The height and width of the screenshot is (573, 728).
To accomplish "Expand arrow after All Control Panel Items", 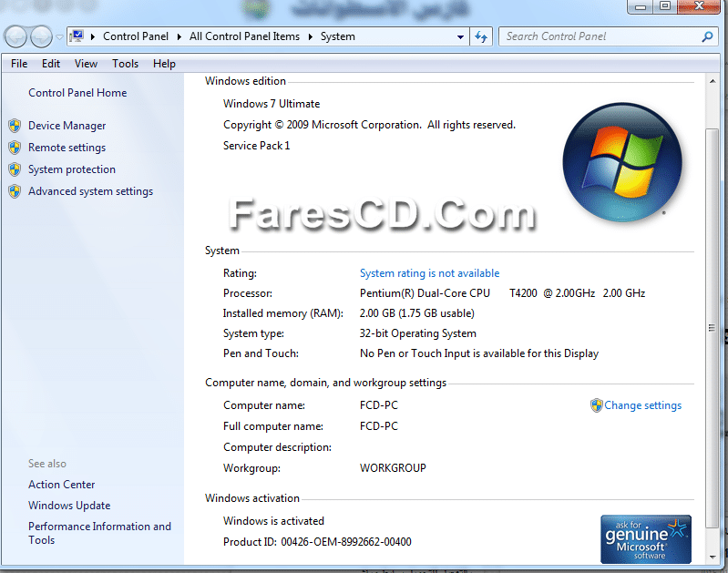I will (x=311, y=36).
